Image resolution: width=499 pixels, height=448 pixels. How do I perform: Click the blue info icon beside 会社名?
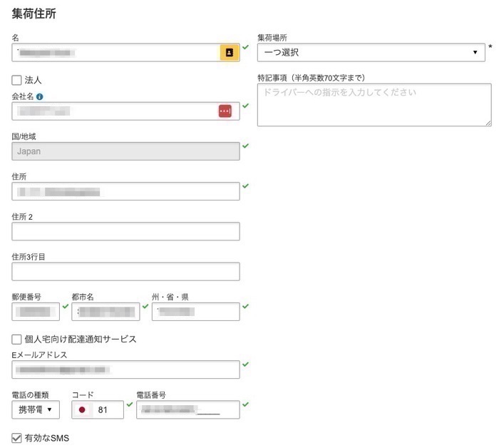click(40, 96)
